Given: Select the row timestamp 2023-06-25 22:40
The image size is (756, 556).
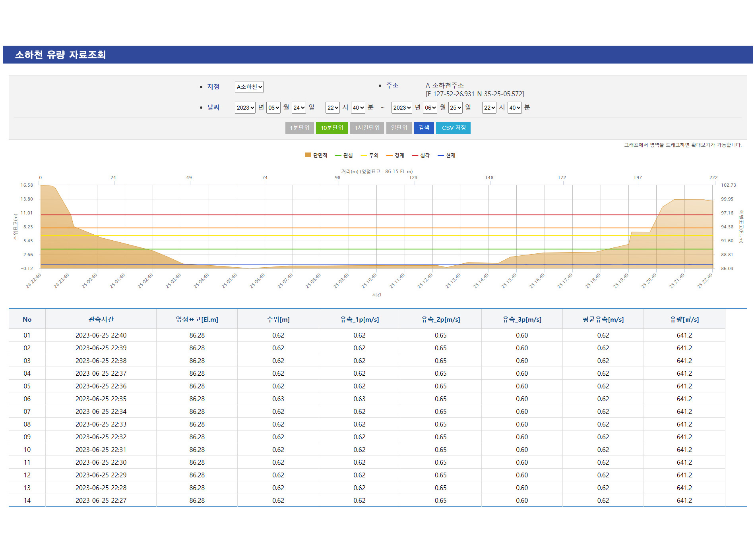Looking at the screenshot, I should 101,335.
